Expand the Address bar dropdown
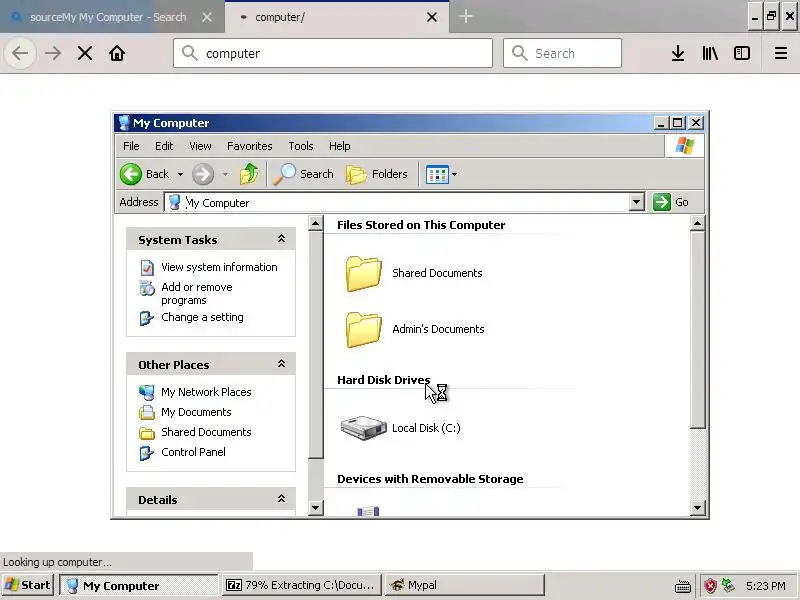This screenshot has width=800, height=600. pyautogui.click(x=636, y=202)
